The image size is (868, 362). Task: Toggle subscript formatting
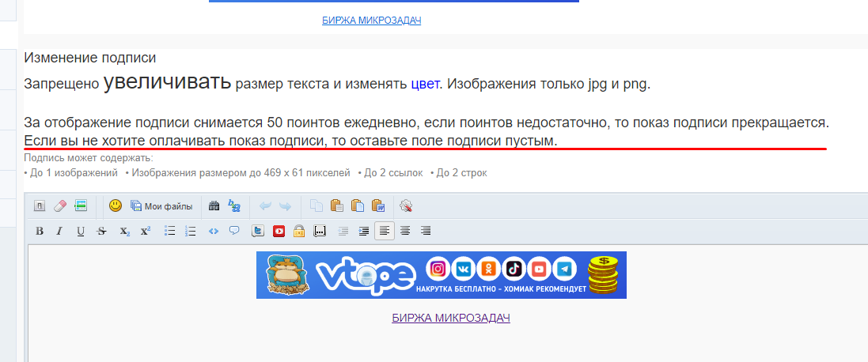point(124,231)
